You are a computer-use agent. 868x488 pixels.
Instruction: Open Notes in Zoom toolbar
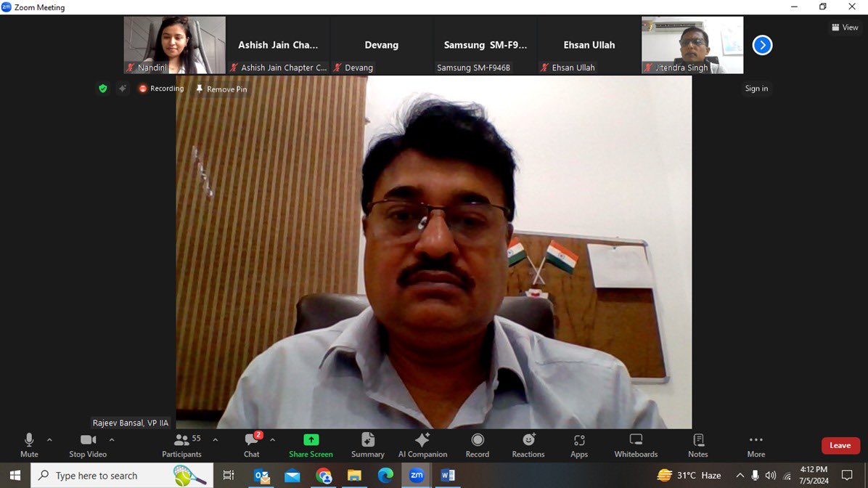tap(698, 445)
